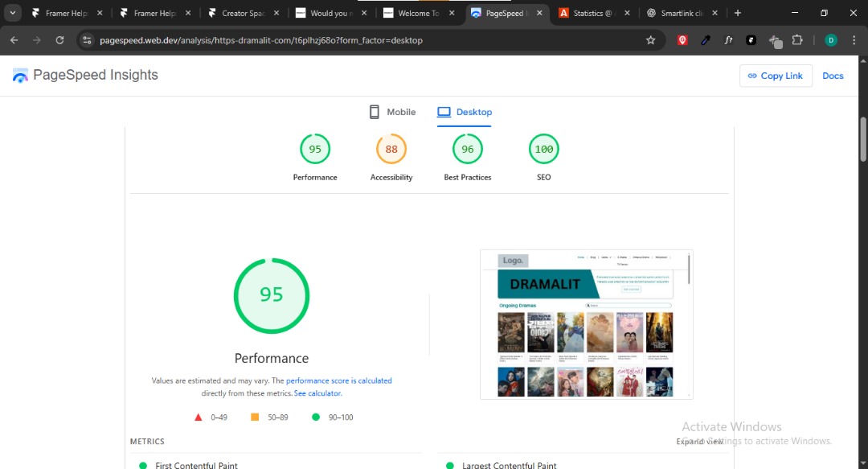
Task: Click the browser profile avatar D
Action: pos(830,39)
